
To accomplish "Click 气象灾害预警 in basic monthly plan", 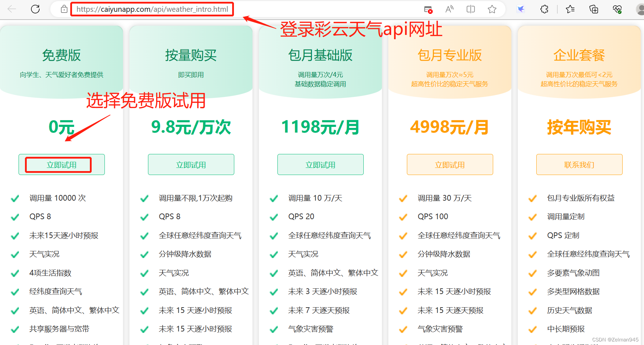I will 311,329.
